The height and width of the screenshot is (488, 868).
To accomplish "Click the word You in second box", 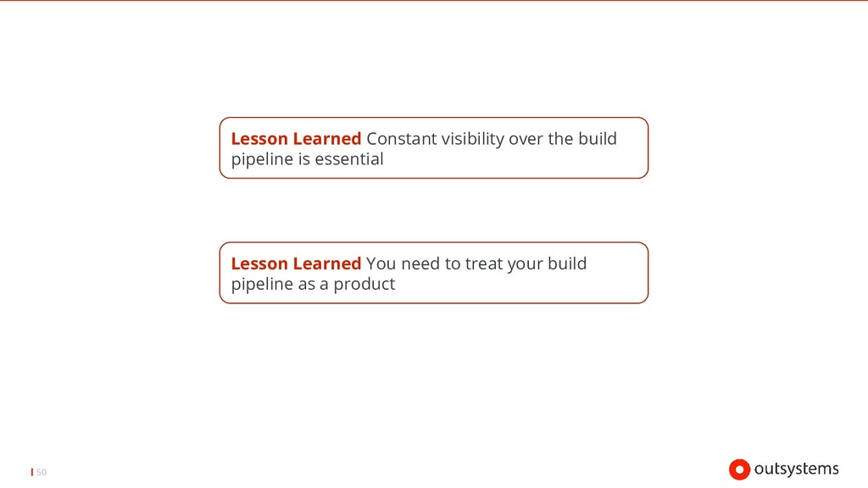I will [381, 264].
